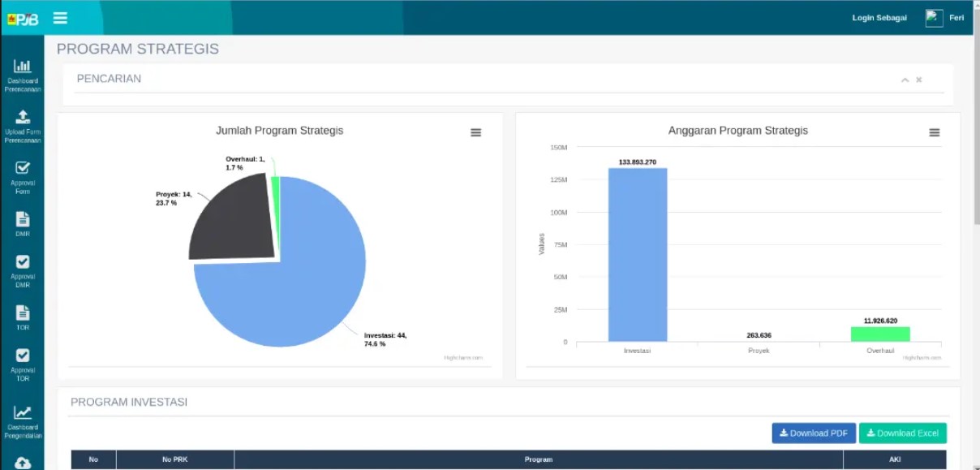Open Jumlah Program Strategis chart menu
This screenshot has width=980, height=470.
(x=475, y=132)
